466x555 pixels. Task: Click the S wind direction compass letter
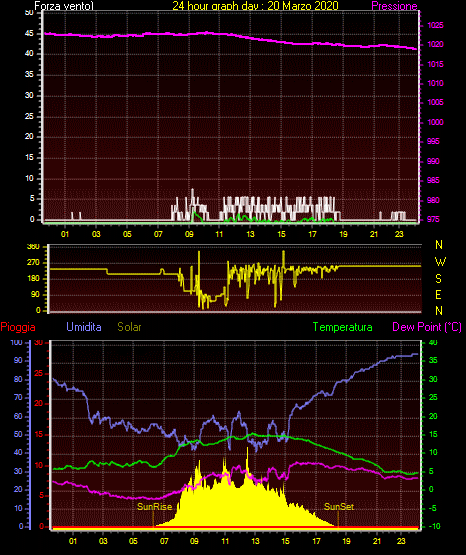pos(438,279)
